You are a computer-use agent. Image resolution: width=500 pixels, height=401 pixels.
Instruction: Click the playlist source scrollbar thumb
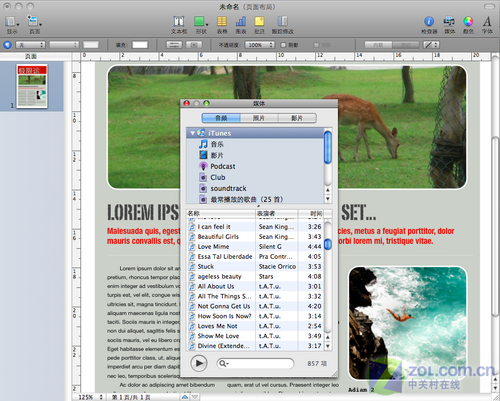click(x=328, y=147)
